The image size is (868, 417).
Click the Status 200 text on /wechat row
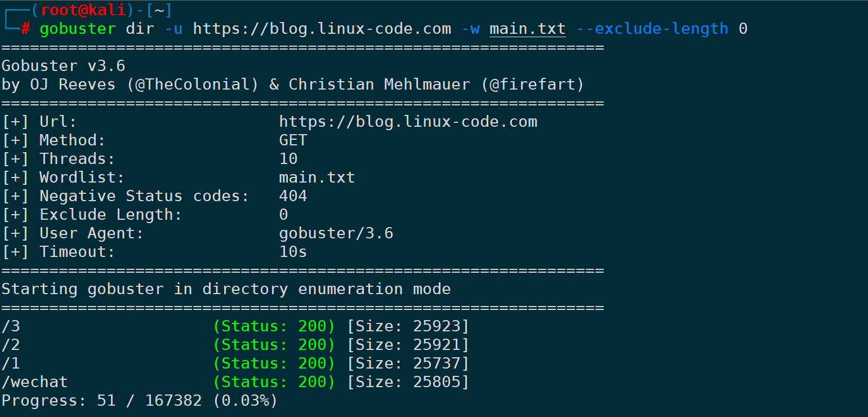click(274, 382)
